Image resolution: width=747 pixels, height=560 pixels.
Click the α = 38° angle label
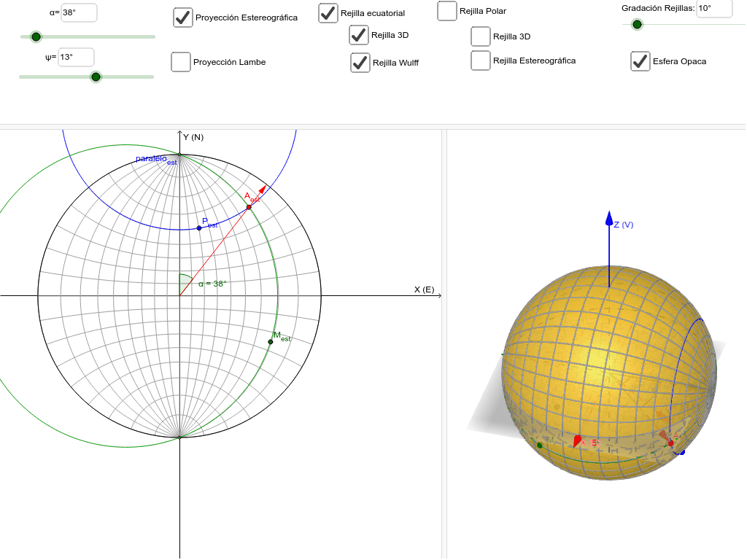[x=212, y=284]
